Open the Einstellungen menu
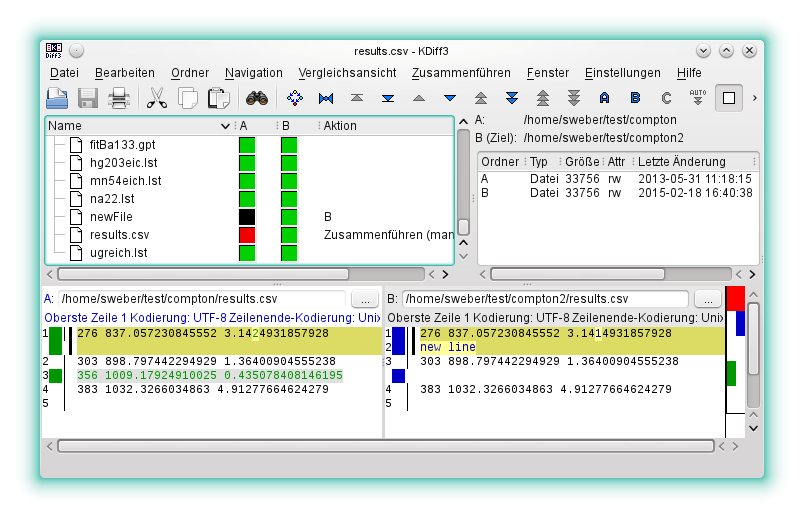This screenshot has height=518, width=804. click(x=622, y=73)
